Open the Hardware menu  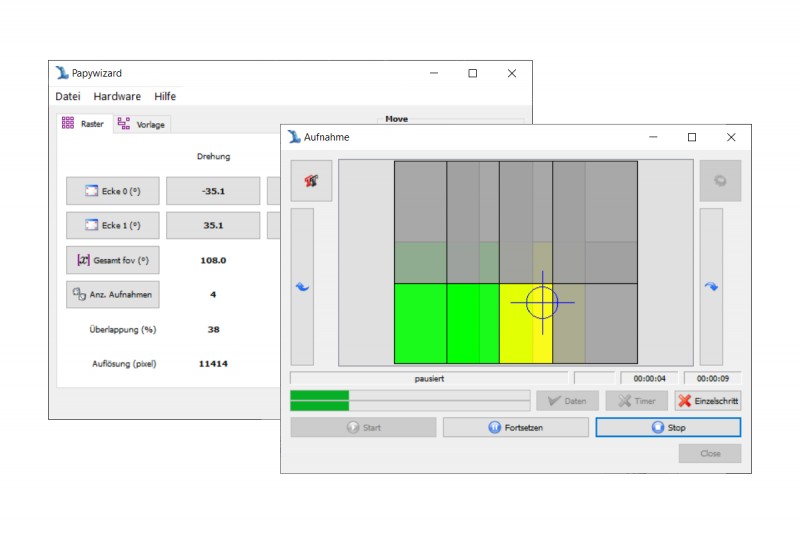117,97
